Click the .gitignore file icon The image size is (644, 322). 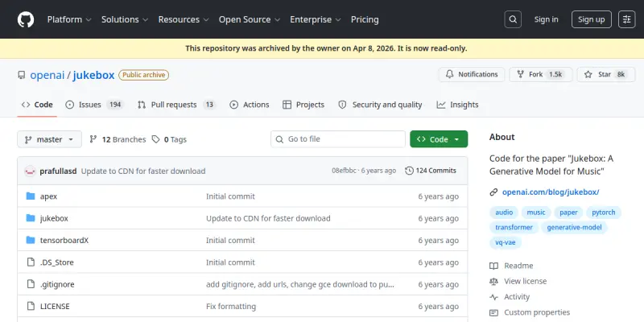click(31, 284)
